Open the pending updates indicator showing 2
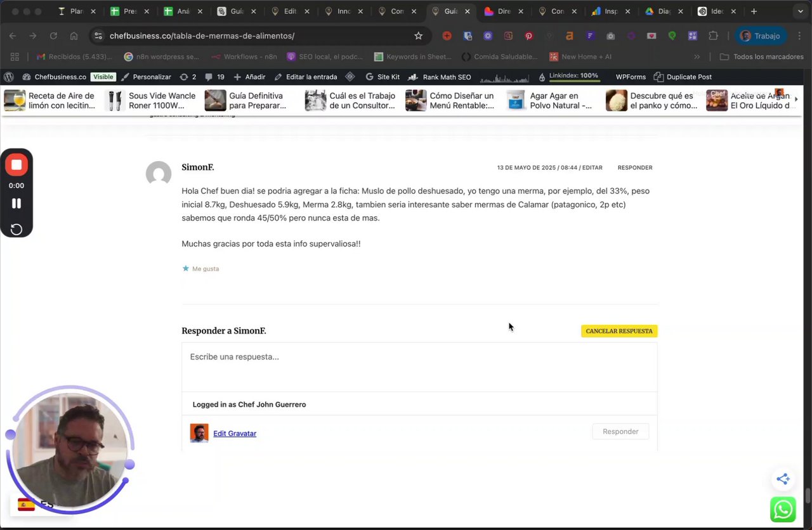Image resolution: width=812 pixels, height=530 pixels. (188, 77)
